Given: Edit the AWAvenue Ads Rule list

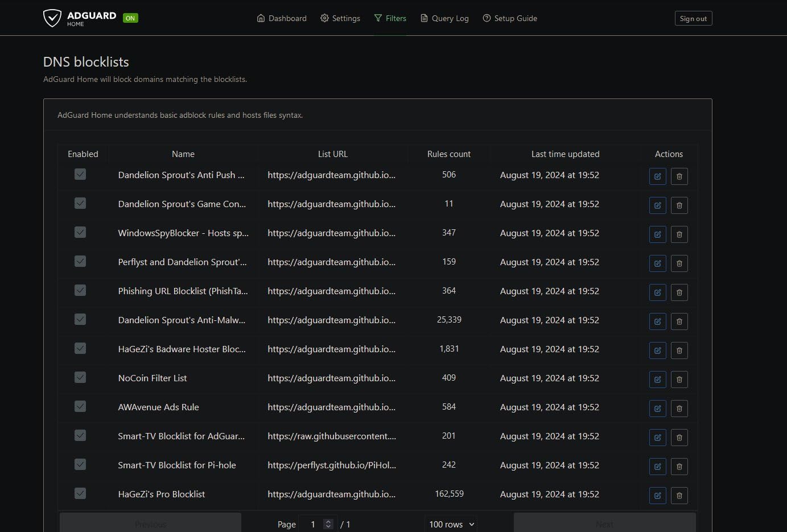Looking at the screenshot, I should click(657, 409).
